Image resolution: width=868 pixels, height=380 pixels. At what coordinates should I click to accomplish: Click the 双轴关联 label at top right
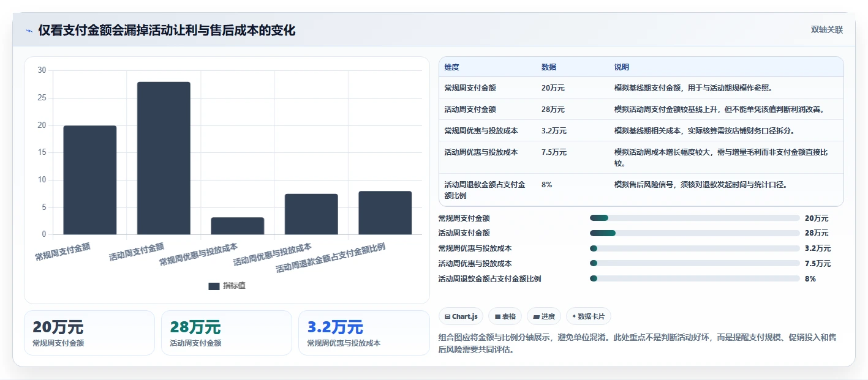(827, 30)
